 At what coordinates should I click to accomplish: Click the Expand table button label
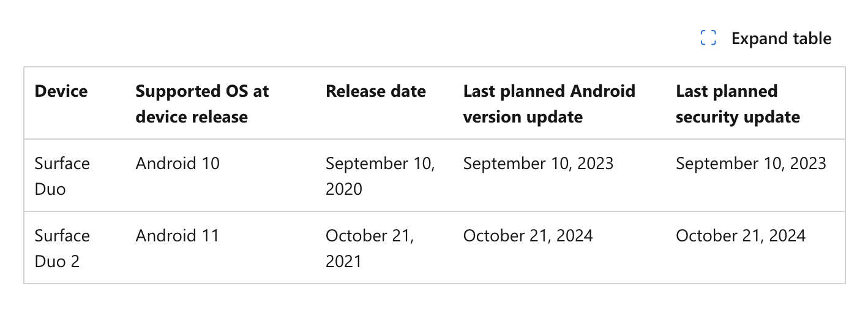point(781,39)
